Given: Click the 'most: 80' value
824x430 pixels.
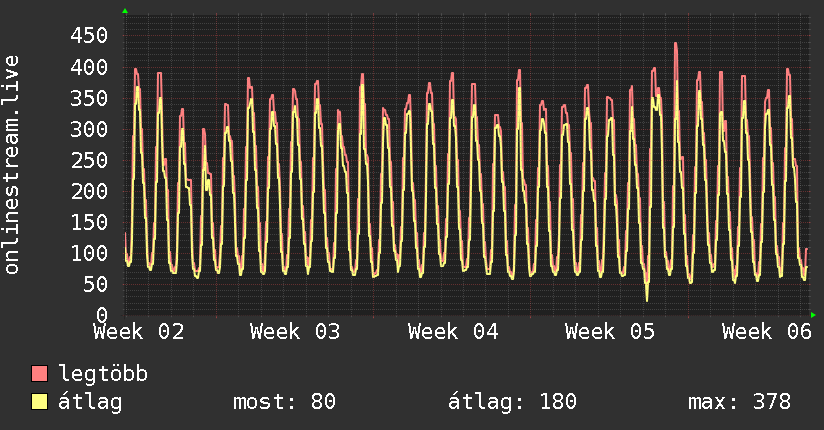Looking at the screenshot, I should coord(284,402).
